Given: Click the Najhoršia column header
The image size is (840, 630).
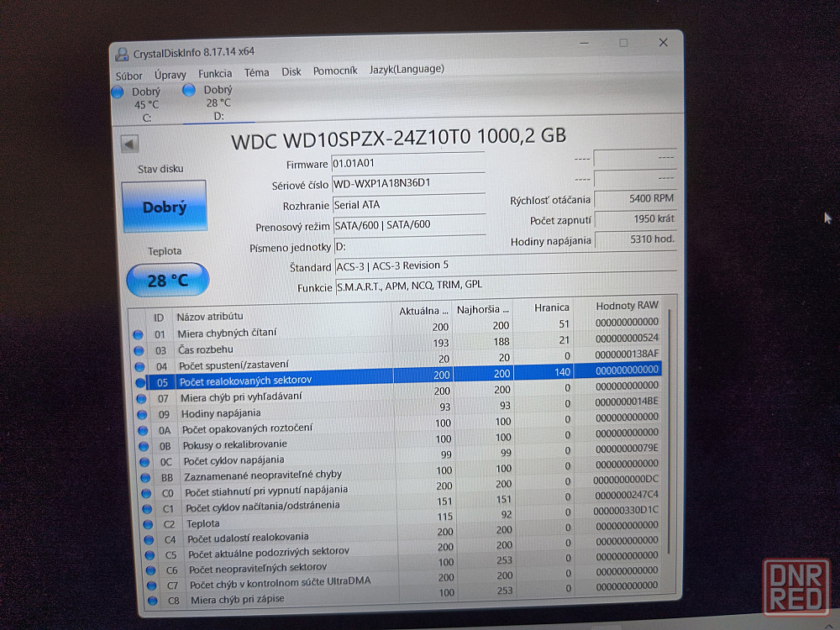Looking at the screenshot, I should tap(482, 309).
